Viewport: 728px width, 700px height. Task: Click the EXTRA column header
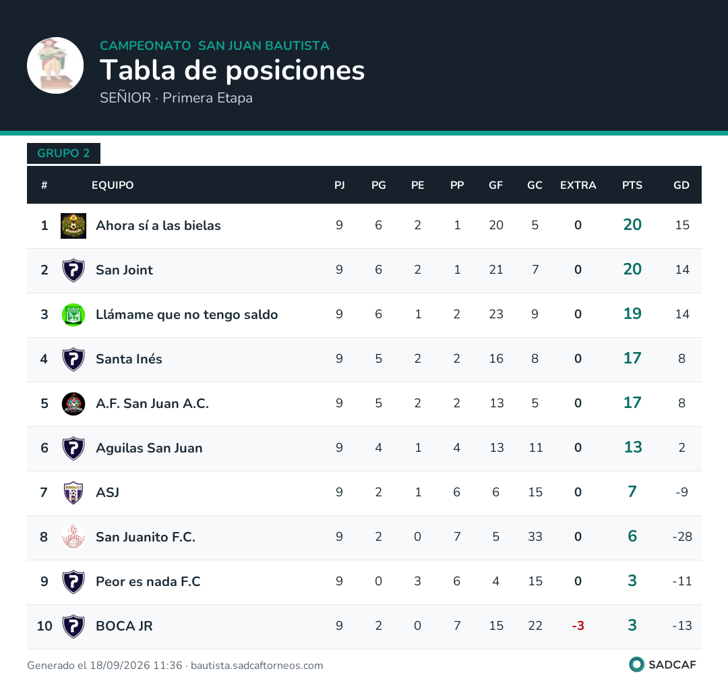(578, 185)
